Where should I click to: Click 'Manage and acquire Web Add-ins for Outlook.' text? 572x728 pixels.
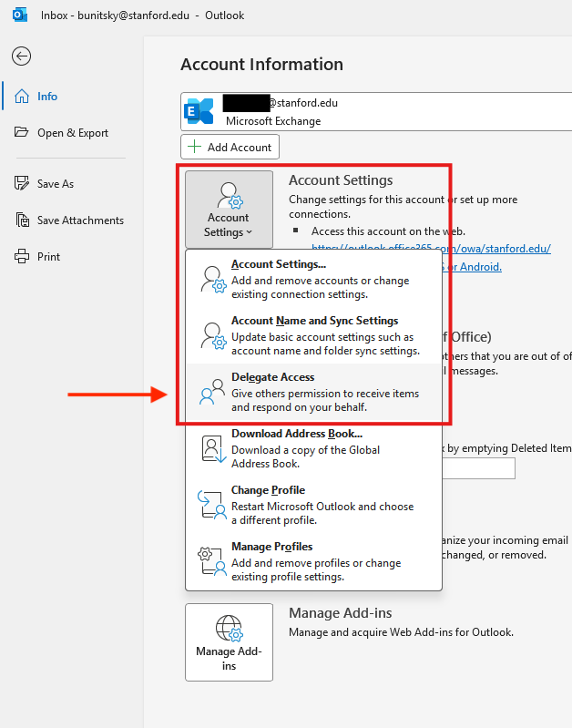pos(401,632)
